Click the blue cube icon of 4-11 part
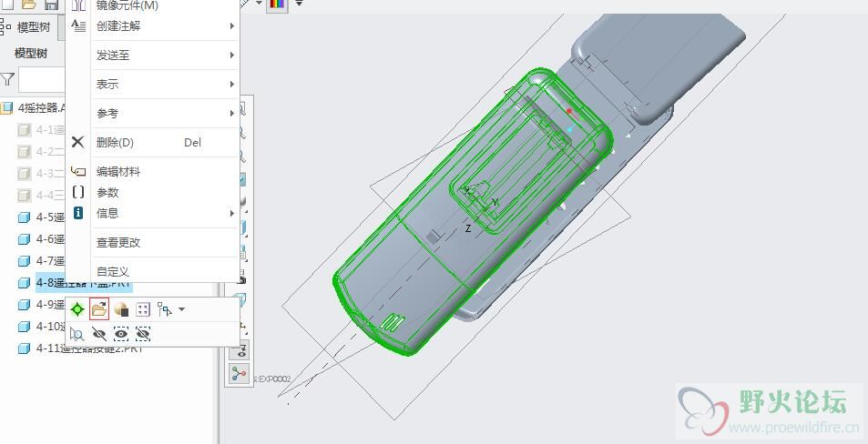 24,348
